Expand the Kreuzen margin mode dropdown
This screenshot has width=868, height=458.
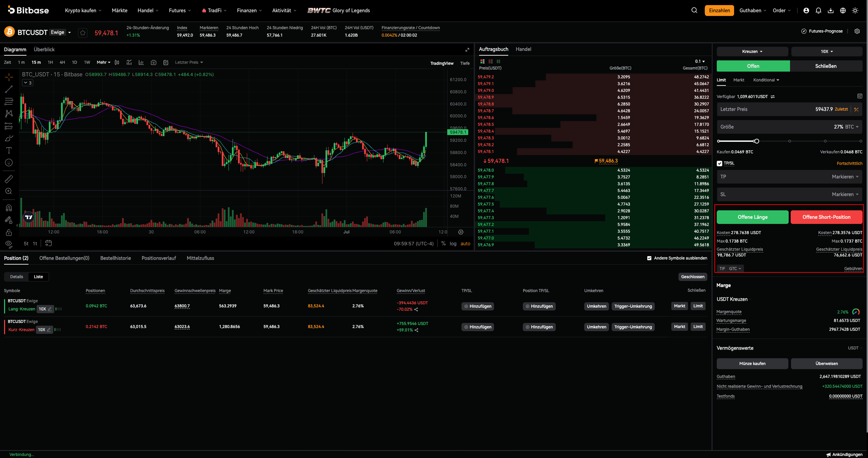(x=752, y=52)
